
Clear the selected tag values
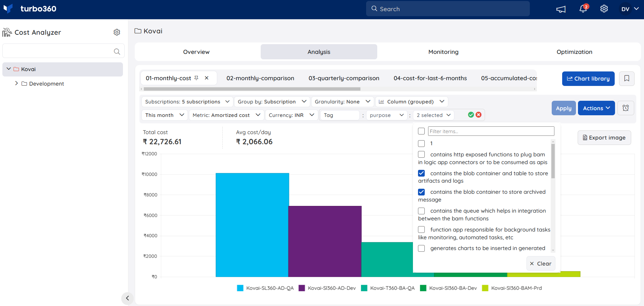541,264
